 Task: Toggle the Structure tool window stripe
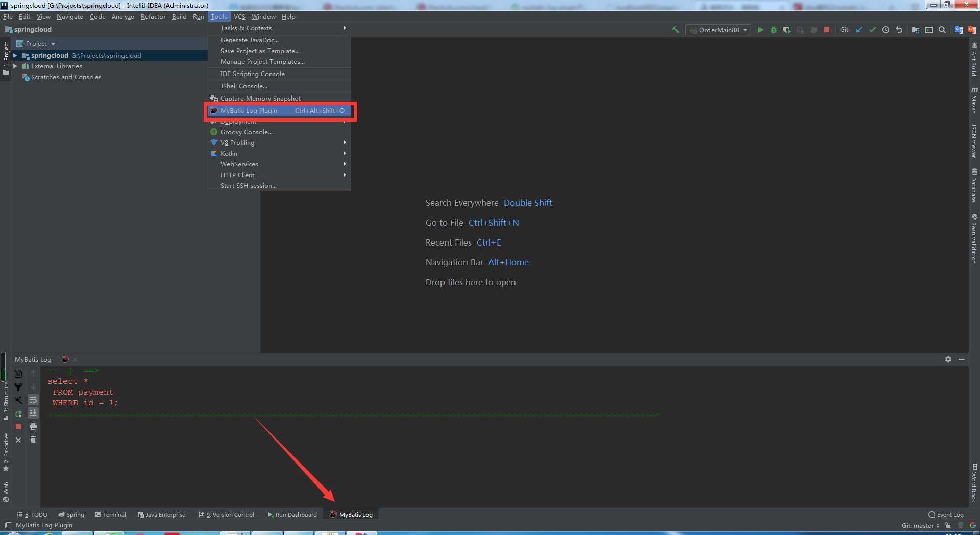(x=6, y=402)
